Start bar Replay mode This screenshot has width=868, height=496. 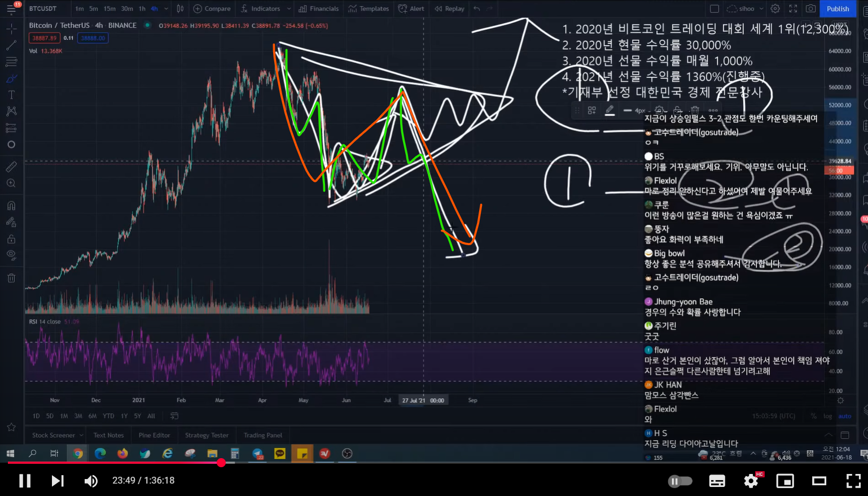coord(449,8)
